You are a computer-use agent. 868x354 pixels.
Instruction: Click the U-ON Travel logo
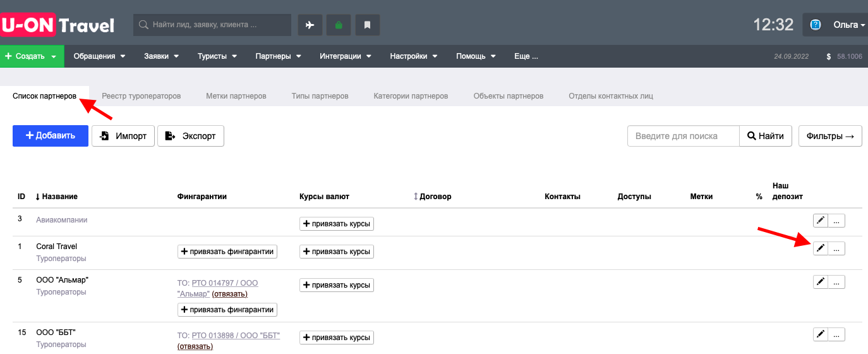coord(57,25)
